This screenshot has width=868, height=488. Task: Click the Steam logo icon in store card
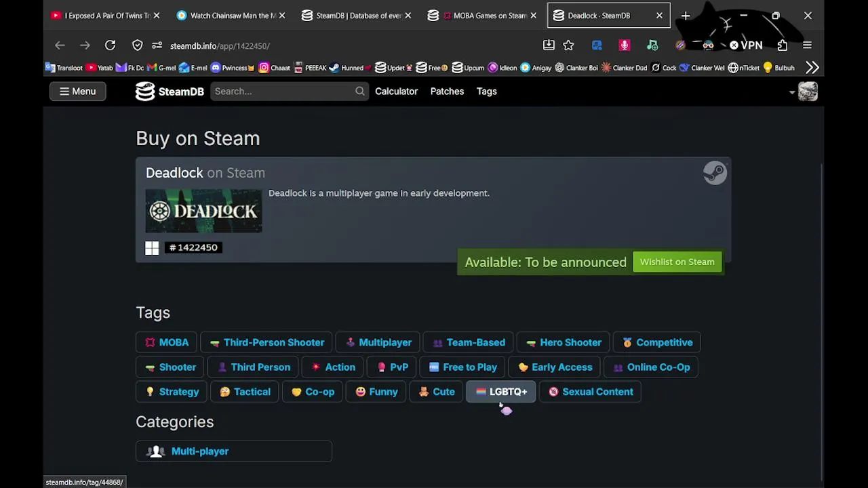click(x=715, y=173)
